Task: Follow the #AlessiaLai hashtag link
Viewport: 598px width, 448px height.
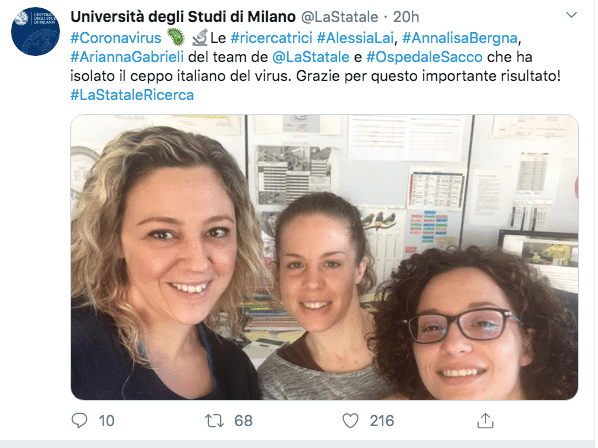Action: [x=355, y=38]
